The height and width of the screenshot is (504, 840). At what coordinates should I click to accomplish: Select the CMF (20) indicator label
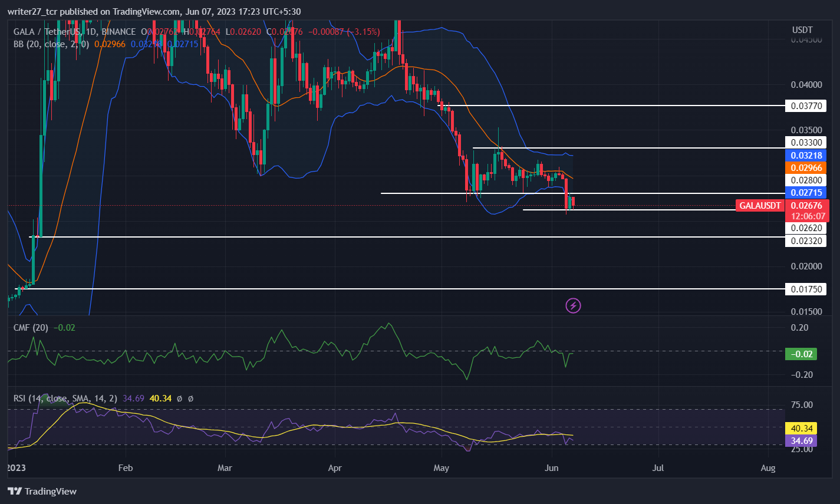[31, 327]
